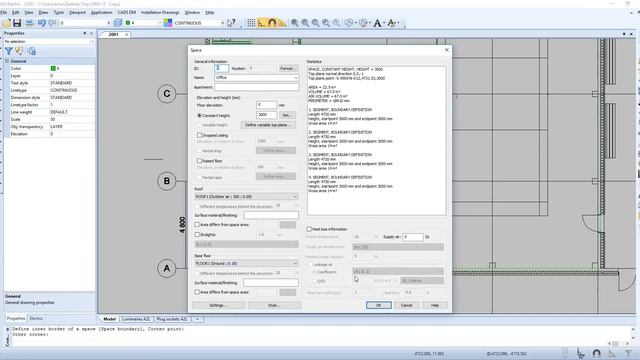640x360 pixels.
Task: Switch to Luminaires A2L layout tab
Action: 136,319
